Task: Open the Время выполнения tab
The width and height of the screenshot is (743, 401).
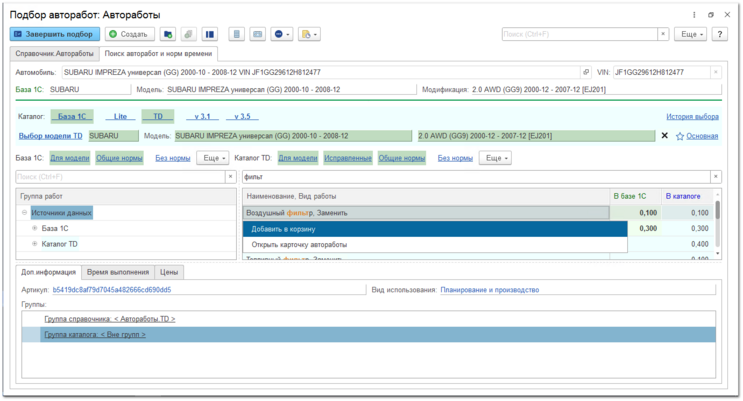Action: pyautogui.click(x=118, y=272)
